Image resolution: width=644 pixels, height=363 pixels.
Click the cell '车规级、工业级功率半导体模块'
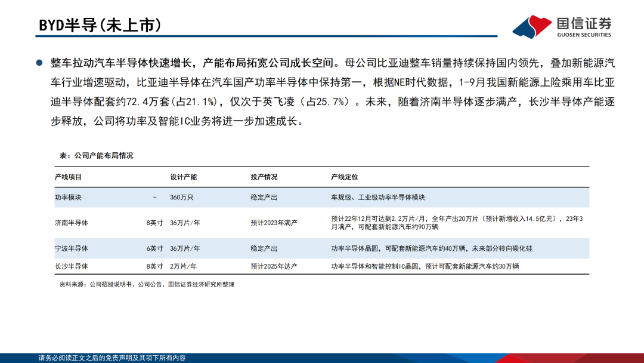click(378, 198)
